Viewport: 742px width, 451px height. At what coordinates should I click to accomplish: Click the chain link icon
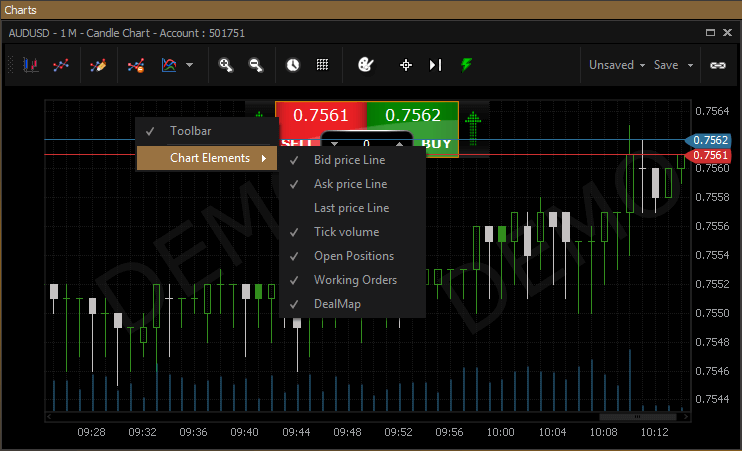click(717, 65)
